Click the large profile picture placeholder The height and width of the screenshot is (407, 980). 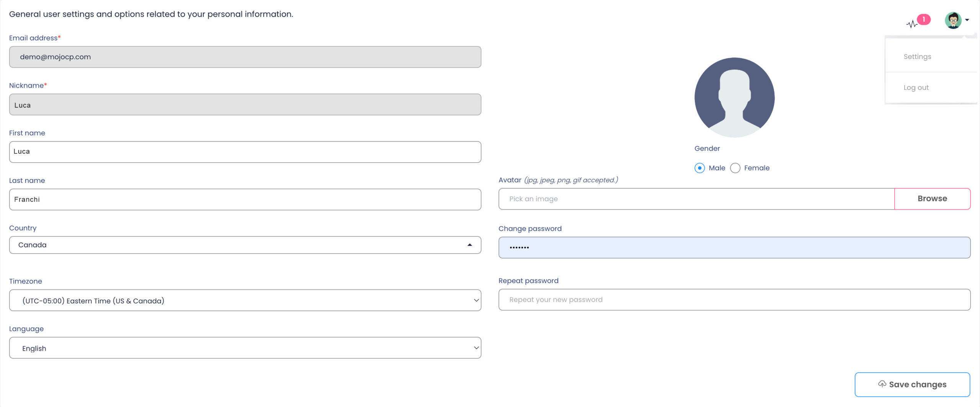[x=734, y=97]
